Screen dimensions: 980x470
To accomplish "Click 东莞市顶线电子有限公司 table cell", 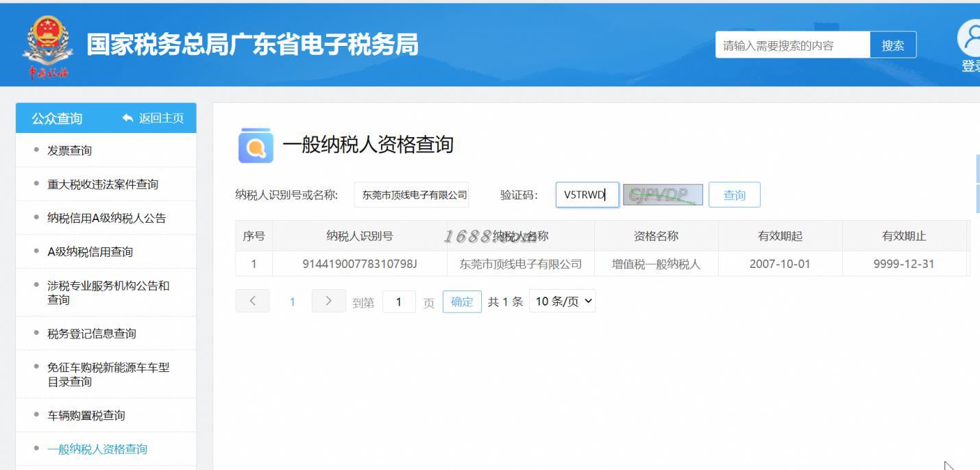I will [521, 264].
